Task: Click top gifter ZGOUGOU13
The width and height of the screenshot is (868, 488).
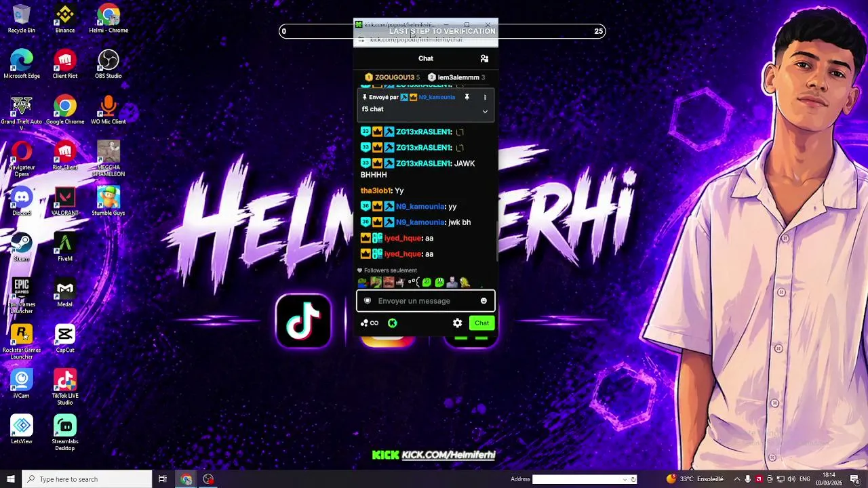Action: [392, 77]
